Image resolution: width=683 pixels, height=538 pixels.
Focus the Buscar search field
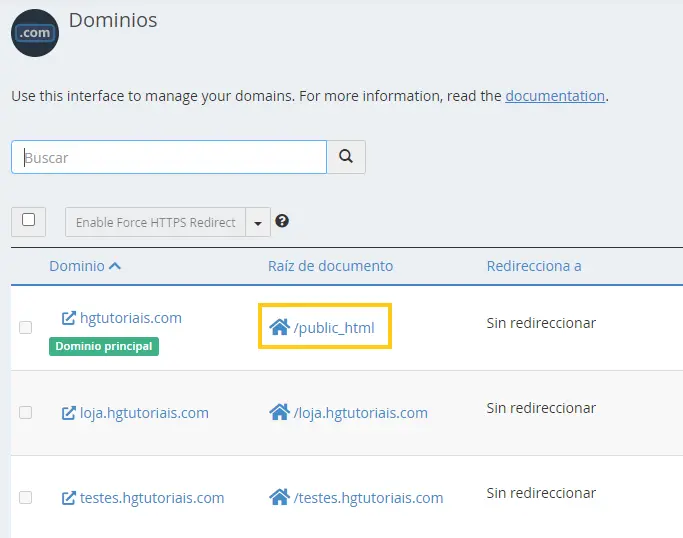coord(169,157)
